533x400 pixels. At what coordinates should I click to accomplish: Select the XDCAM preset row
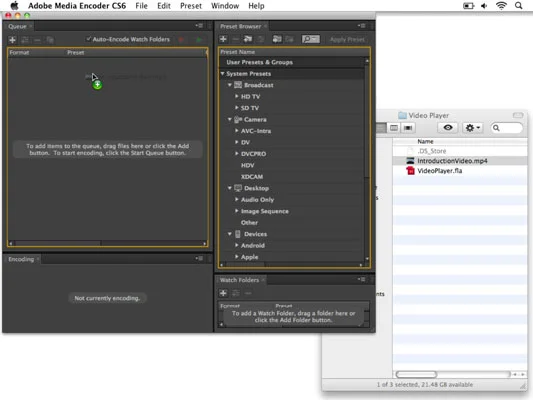(292, 177)
